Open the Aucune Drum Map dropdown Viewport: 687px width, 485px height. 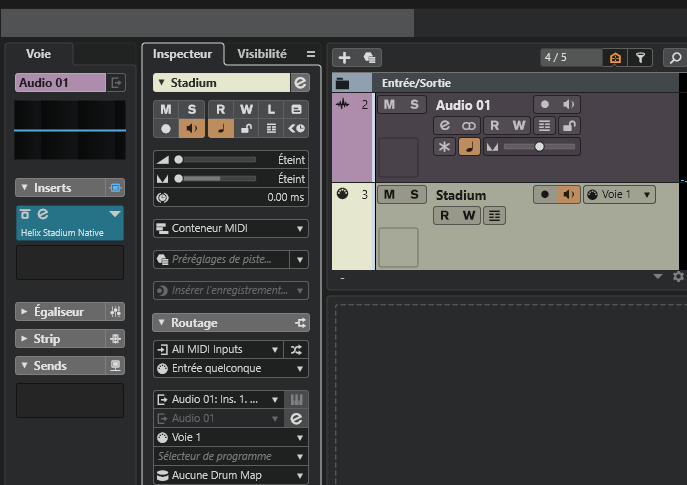pyautogui.click(x=231, y=475)
